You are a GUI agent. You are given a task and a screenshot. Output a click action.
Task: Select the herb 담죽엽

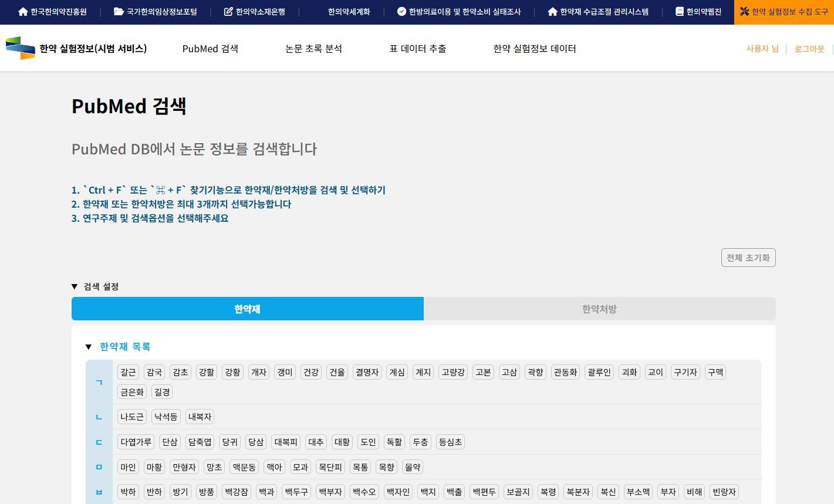[200, 442]
